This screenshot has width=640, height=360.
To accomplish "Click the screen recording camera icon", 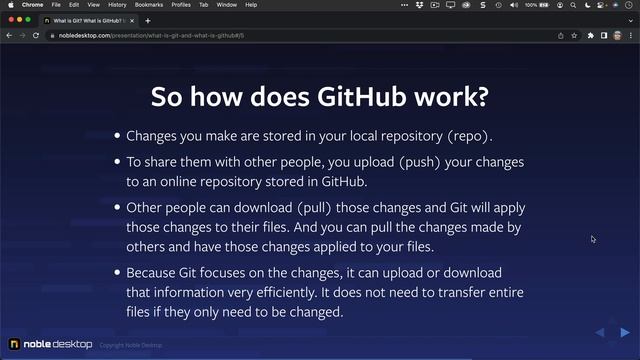I will [x=435, y=5].
